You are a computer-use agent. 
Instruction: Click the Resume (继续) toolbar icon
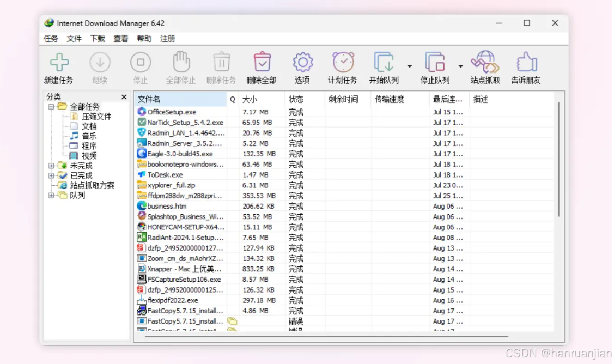click(x=100, y=62)
